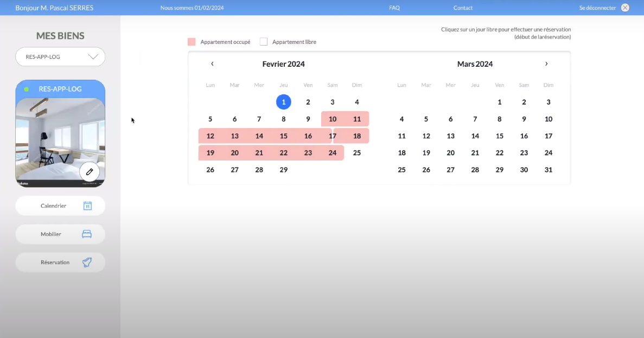
Task: Click the calendar icon in Calendrier button
Action: click(x=87, y=206)
